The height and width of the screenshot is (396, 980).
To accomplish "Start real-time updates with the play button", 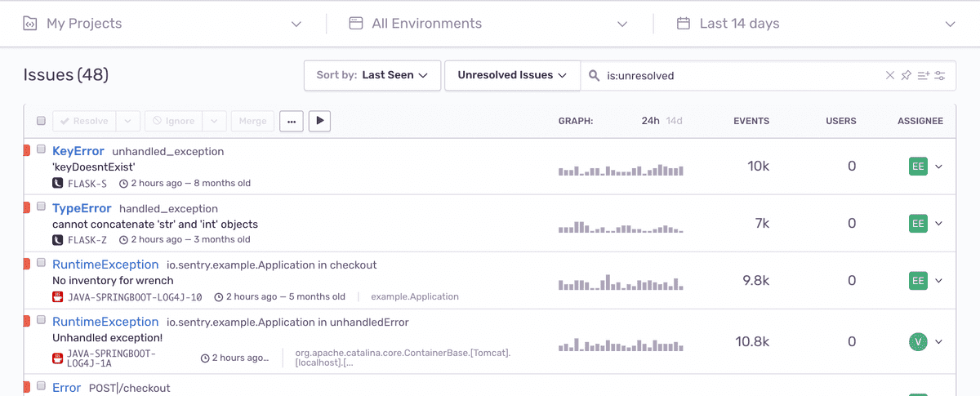I will coord(319,121).
